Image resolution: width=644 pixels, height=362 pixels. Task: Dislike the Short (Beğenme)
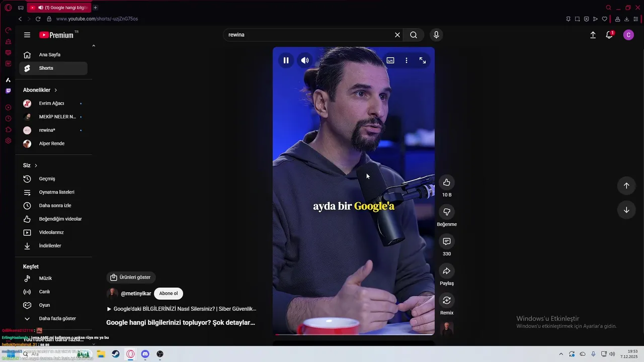coord(447,212)
